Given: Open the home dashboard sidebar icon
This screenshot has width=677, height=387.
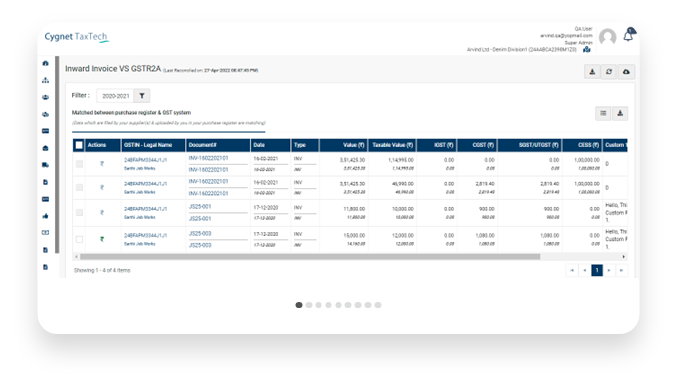Looking at the screenshot, I should click(45, 63).
